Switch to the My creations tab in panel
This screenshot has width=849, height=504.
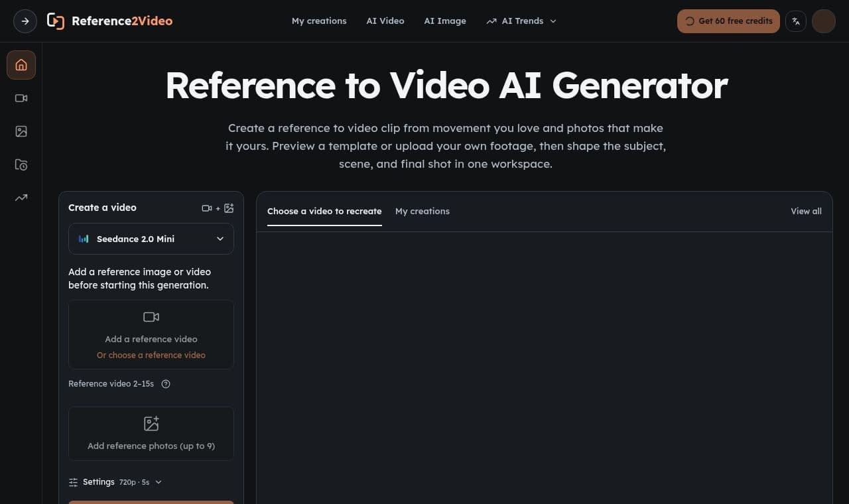click(423, 212)
